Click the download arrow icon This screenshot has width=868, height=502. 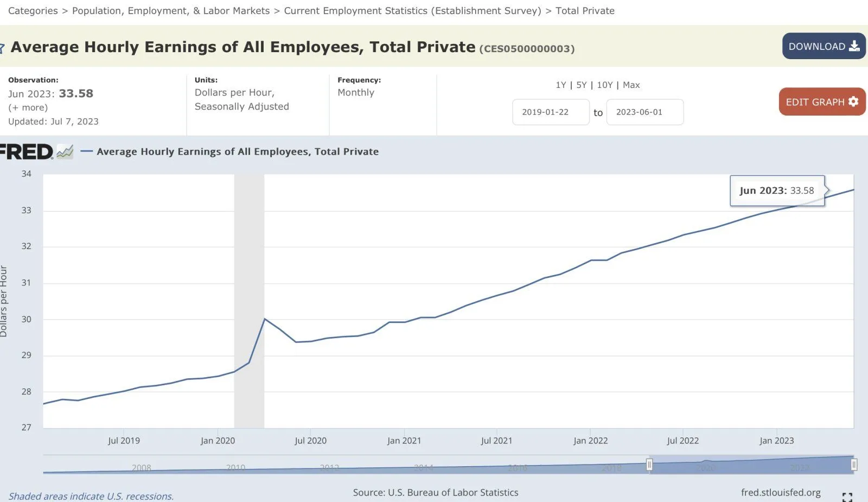coord(854,46)
